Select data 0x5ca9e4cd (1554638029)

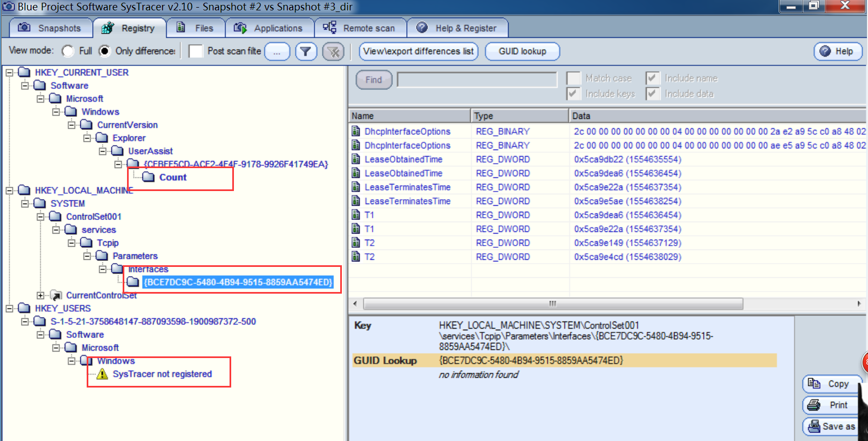coord(628,257)
